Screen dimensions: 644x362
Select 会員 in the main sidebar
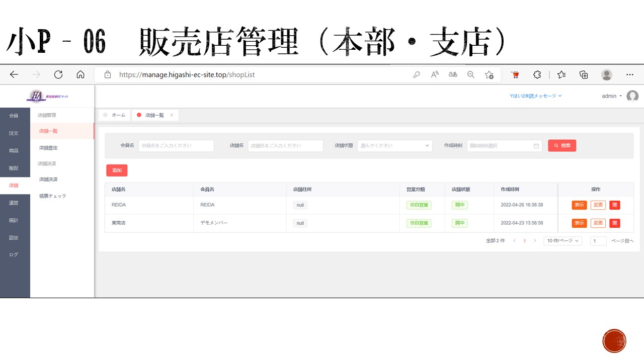pyautogui.click(x=14, y=116)
